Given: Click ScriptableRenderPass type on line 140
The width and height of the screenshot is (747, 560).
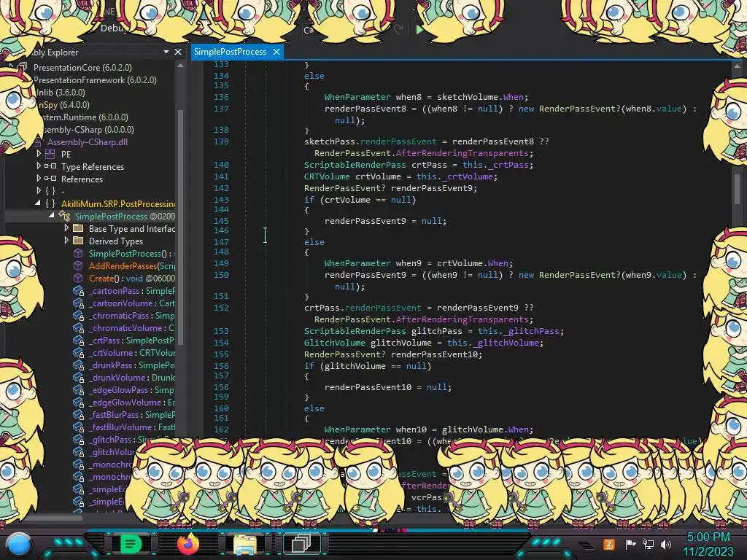Looking at the screenshot, I should point(355,164).
